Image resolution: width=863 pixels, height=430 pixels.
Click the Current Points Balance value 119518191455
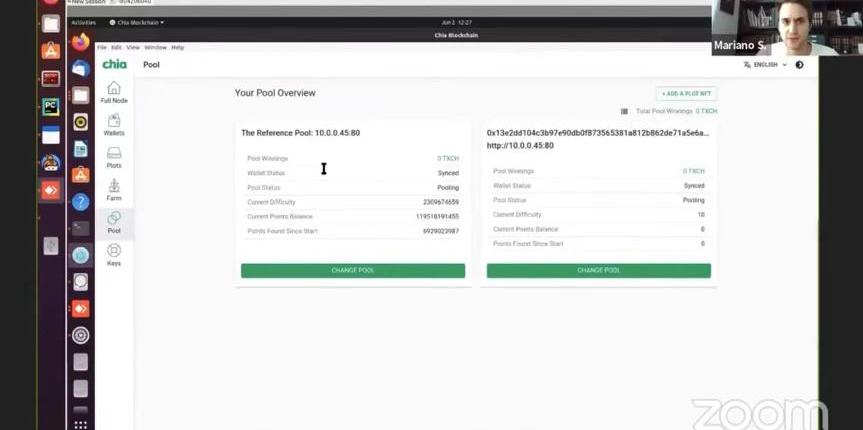[x=438, y=217]
